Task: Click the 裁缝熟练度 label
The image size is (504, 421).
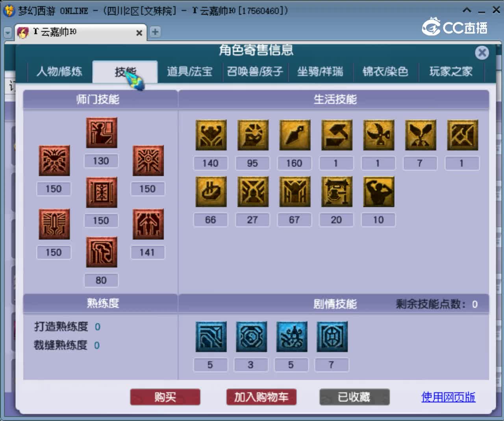Action: pos(60,345)
